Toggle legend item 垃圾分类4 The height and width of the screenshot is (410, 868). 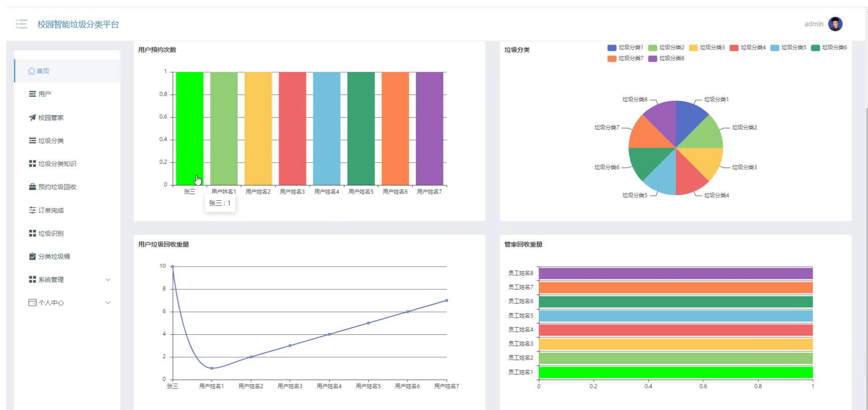[x=748, y=48]
